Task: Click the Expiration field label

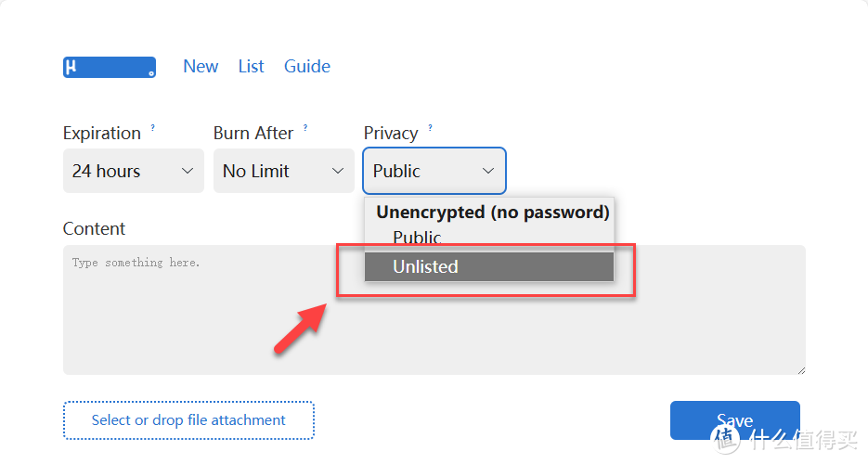Action: coord(102,134)
